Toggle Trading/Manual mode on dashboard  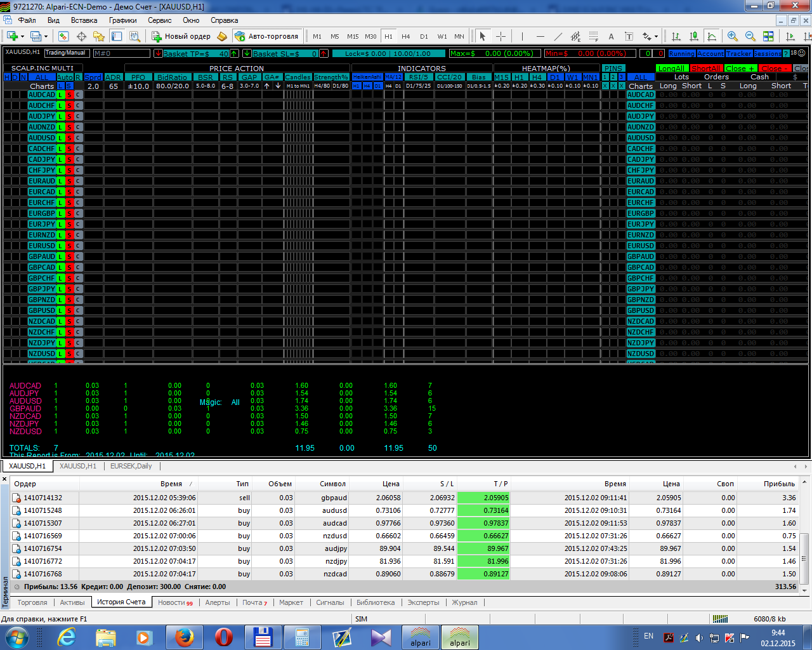(x=66, y=53)
